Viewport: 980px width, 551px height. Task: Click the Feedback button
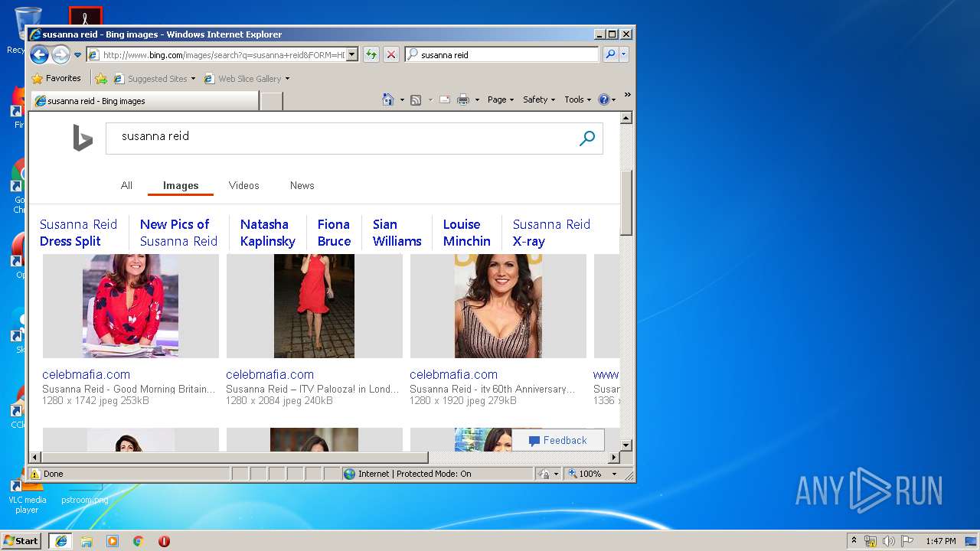click(x=558, y=440)
